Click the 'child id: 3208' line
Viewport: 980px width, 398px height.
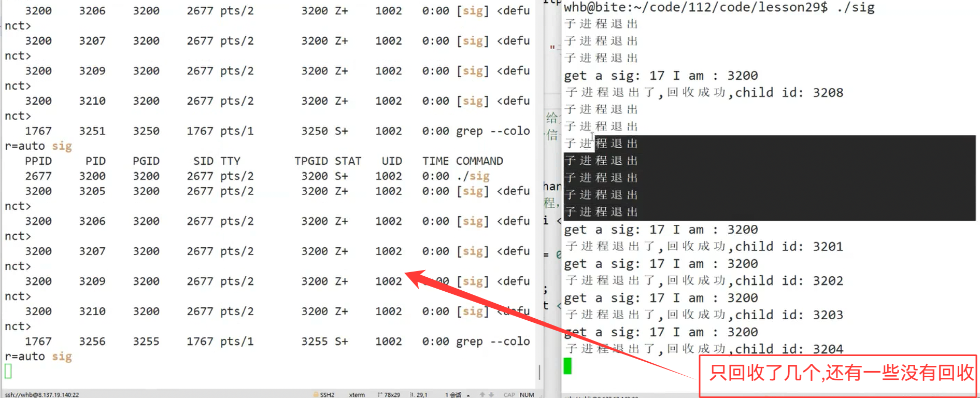coord(704,93)
